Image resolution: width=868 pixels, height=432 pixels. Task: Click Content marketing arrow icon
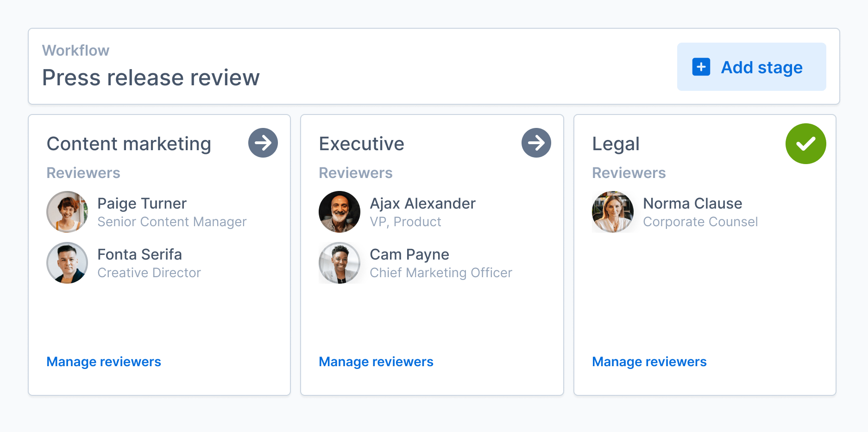263,143
